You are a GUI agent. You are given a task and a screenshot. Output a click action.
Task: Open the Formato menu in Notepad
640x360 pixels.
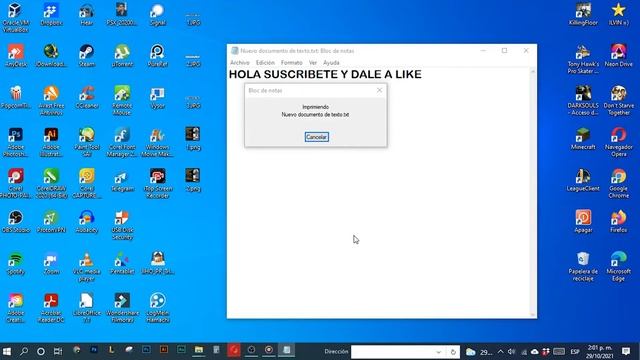pos(291,62)
